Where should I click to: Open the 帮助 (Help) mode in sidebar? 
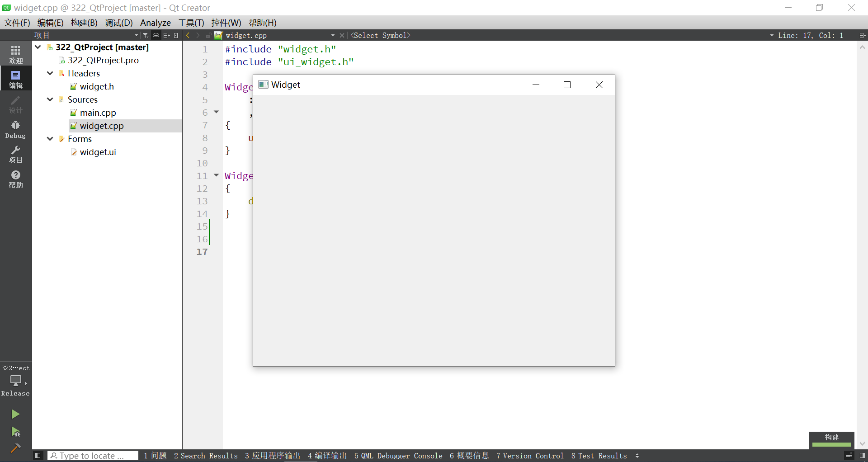point(16,179)
